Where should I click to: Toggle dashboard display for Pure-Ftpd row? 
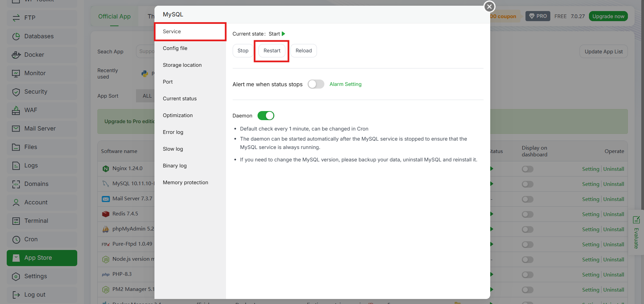(x=527, y=245)
